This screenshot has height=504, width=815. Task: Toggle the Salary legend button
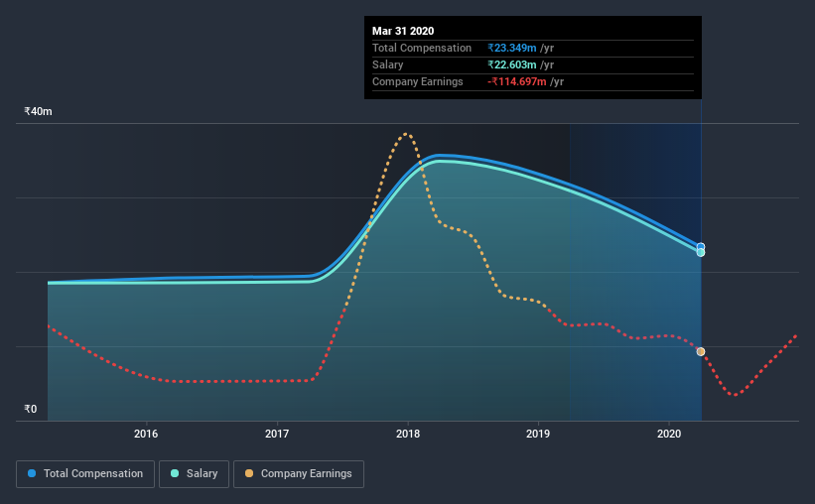(x=194, y=474)
